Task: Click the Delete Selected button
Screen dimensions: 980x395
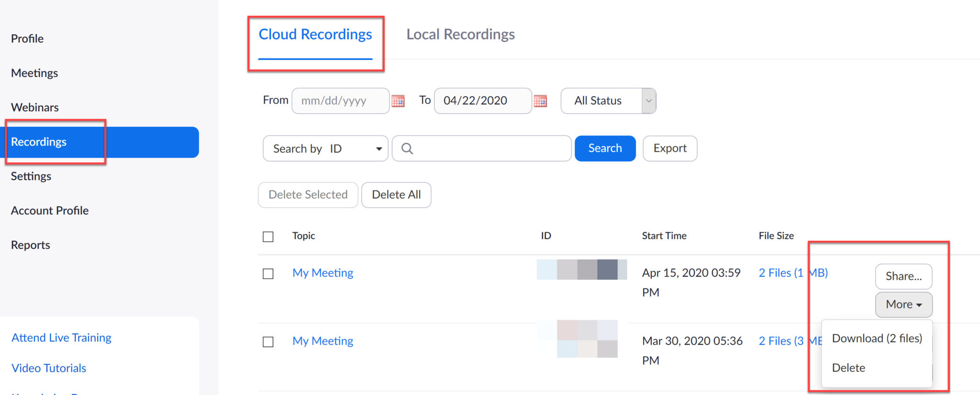Action: tap(308, 195)
